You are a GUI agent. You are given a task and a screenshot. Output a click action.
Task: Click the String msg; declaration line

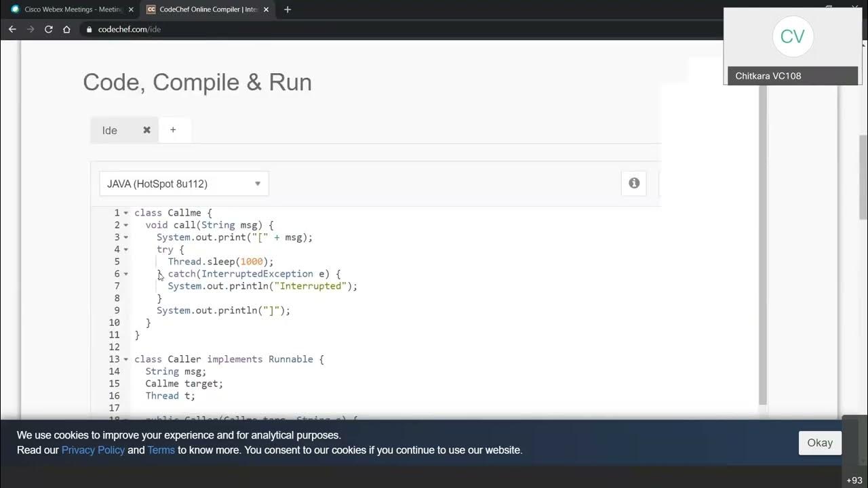click(x=176, y=371)
